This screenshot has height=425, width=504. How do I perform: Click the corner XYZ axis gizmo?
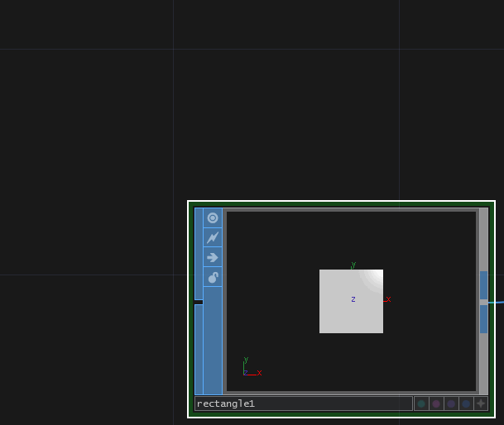click(x=250, y=369)
